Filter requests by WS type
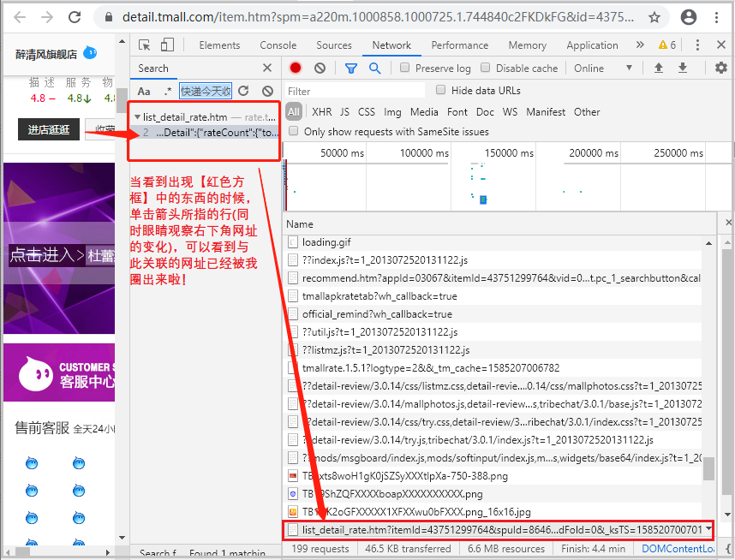Viewport: 735px width, 560px height. coord(510,112)
